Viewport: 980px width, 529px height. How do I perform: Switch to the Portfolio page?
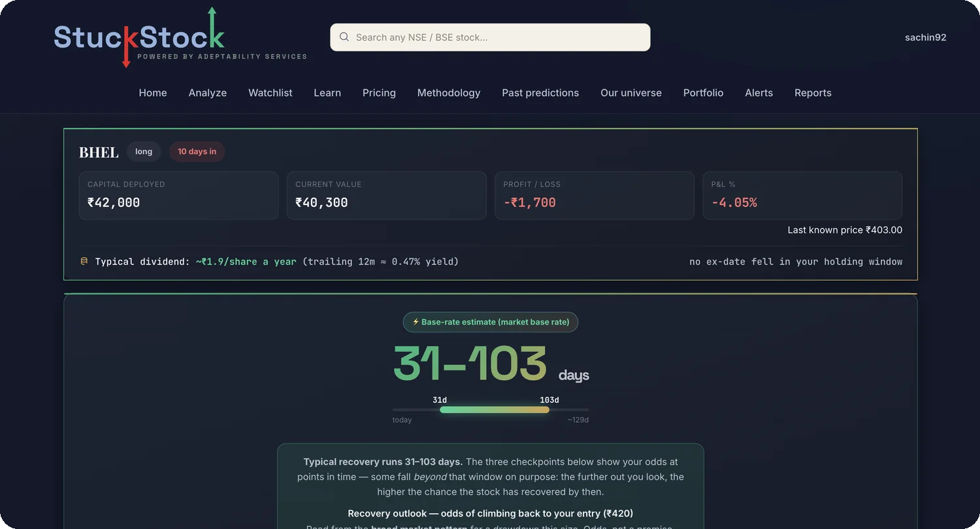pyautogui.click(x=703, y=93)
